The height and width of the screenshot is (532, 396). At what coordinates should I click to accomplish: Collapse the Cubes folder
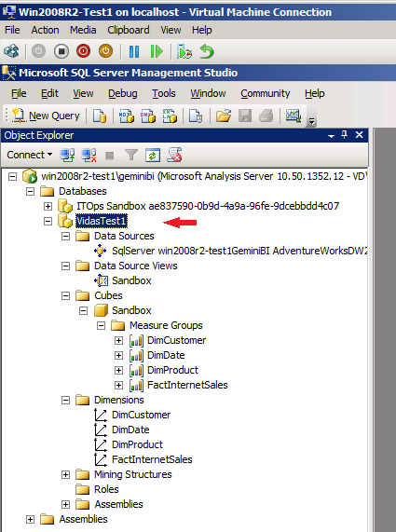[65, 296]
